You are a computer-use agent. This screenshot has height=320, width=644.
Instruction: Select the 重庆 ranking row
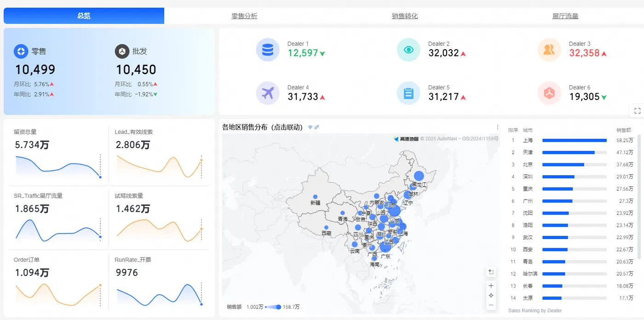click(571, 189)
